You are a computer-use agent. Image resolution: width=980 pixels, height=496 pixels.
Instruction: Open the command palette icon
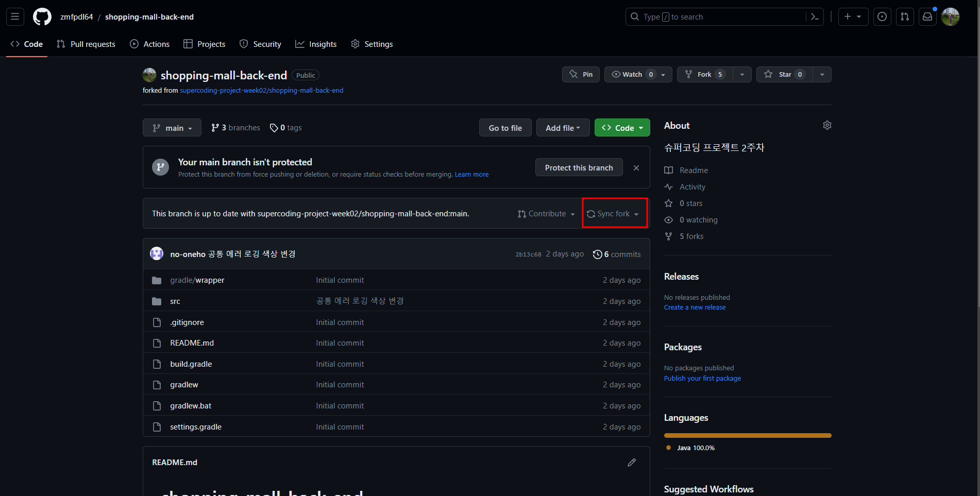[815, 17]
